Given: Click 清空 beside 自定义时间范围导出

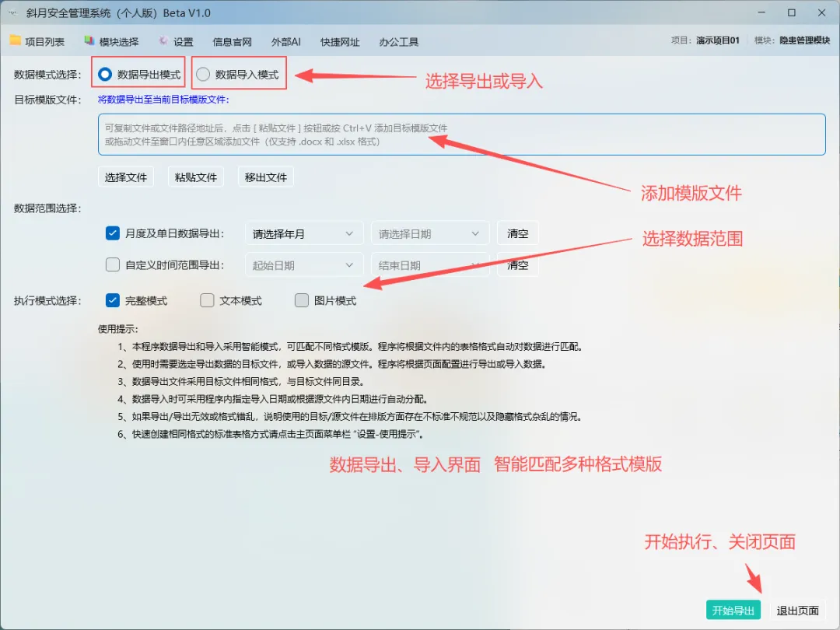Looking at the screenshot, I should [517, 265].
